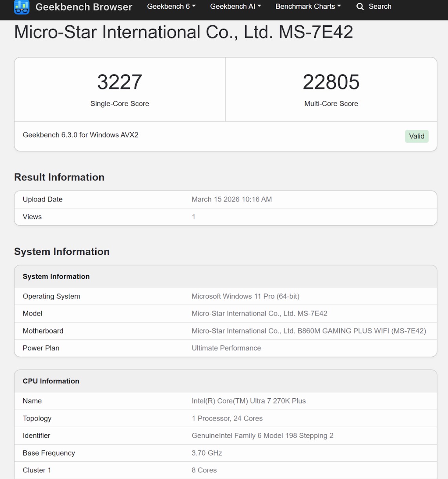448x479 pixels.
Task: Click the Intel Core Ultra 7 270K Plus name
Action: tap(248, 401)
